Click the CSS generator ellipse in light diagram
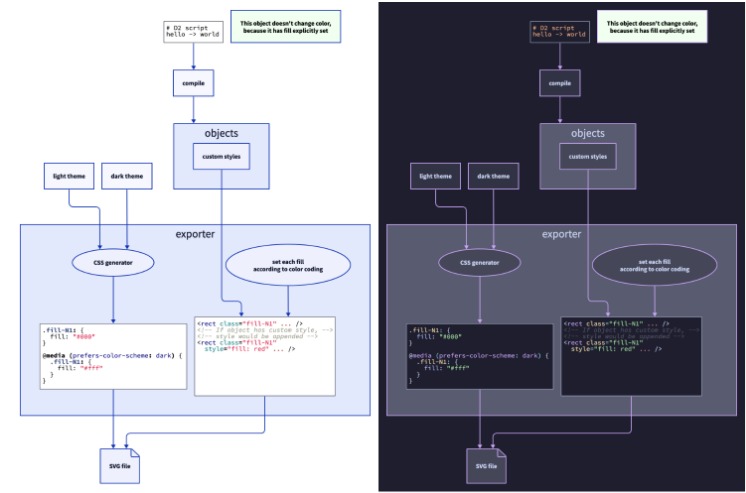Screen dimensions: 746x493 click(x=113, y=263)
